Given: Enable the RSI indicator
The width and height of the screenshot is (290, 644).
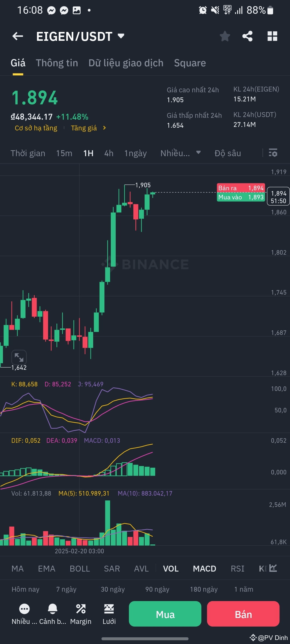Looking at the screenshot, I should 237,568.
